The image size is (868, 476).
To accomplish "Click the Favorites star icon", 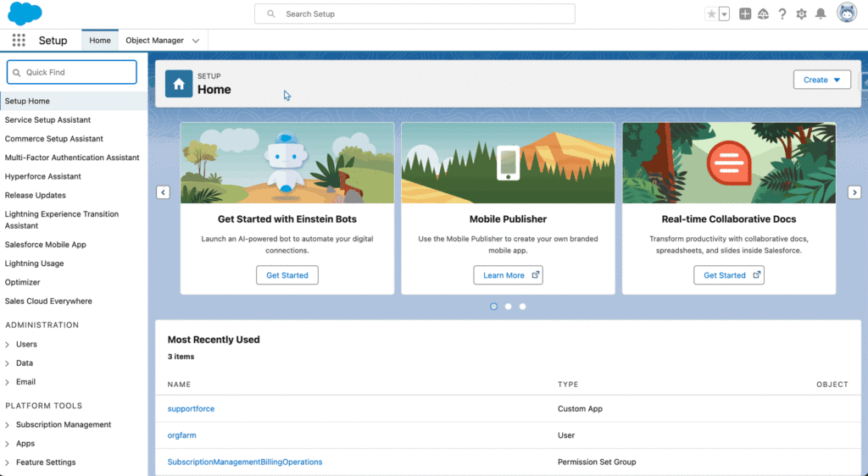I will [711, 14].
